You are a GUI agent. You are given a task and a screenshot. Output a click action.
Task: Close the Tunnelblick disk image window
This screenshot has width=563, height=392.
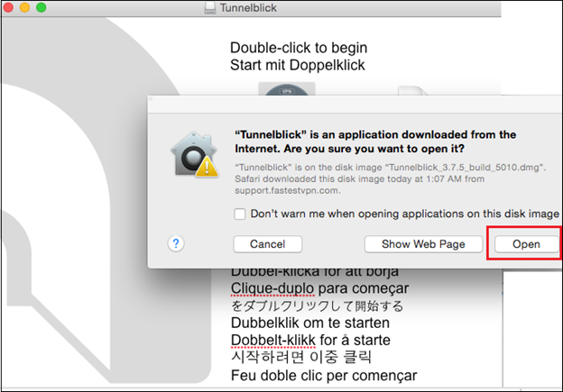[x=8, y=7]
